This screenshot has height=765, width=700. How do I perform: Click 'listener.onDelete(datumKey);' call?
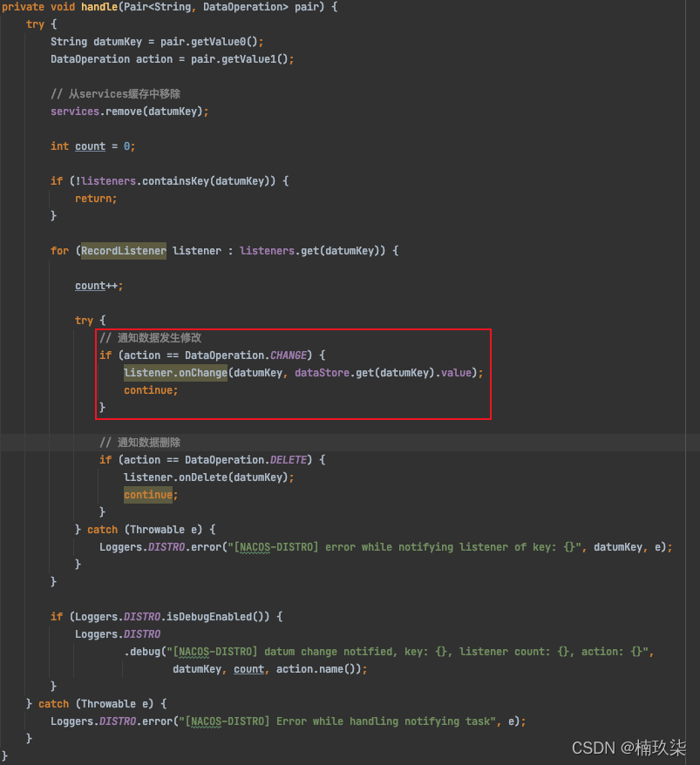pyautogui.click(x=209, y=477)
